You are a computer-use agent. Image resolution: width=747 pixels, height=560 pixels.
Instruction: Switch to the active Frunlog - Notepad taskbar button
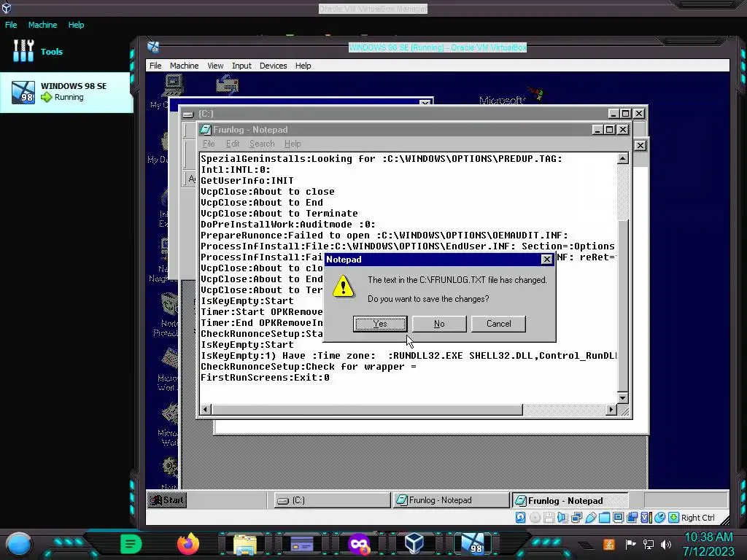pyautogui.click(x=570, y=500)
